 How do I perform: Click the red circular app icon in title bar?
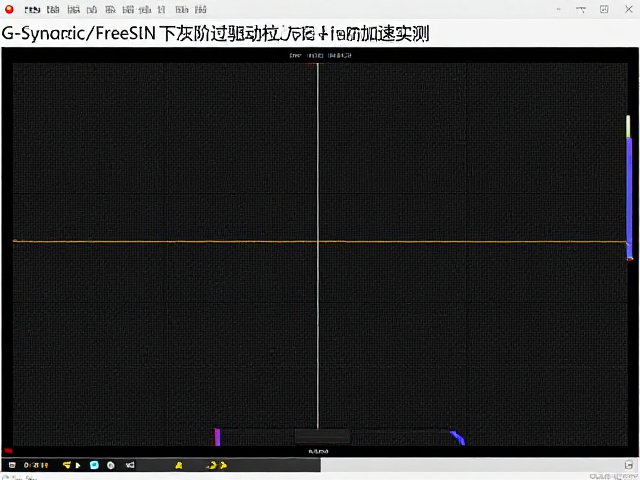[9, 9]
